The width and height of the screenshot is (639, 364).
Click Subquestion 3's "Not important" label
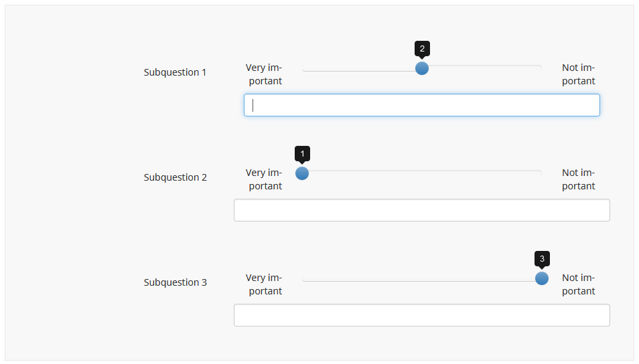click(x=579, y=284)
